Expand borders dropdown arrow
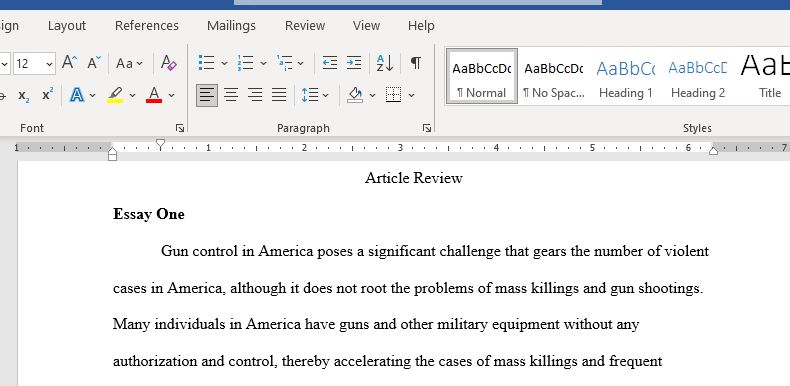The width and height of the screenshot is (790, 386). point(412,95)
